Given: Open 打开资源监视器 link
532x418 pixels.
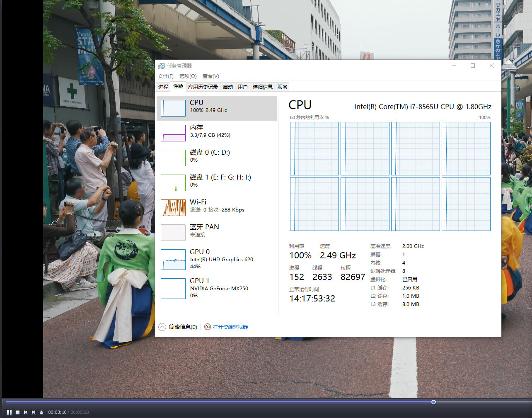Looking at the screenshot, I should 230,327.
